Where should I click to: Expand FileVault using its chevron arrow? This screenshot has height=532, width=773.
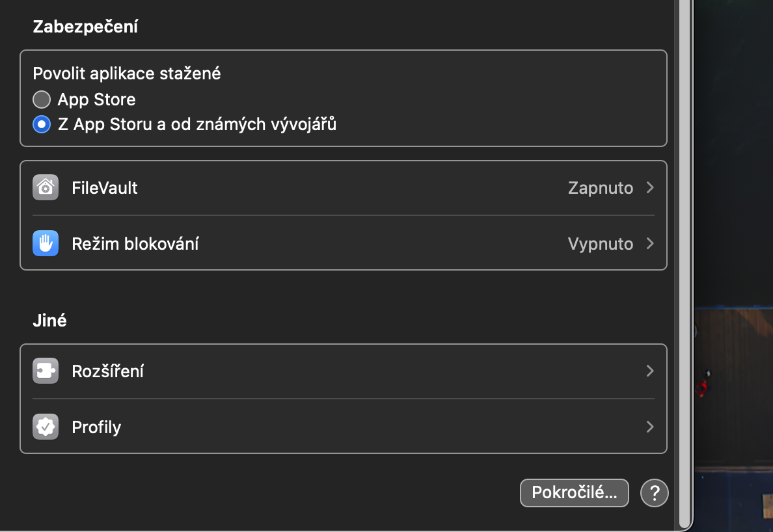tap(649, 188)
